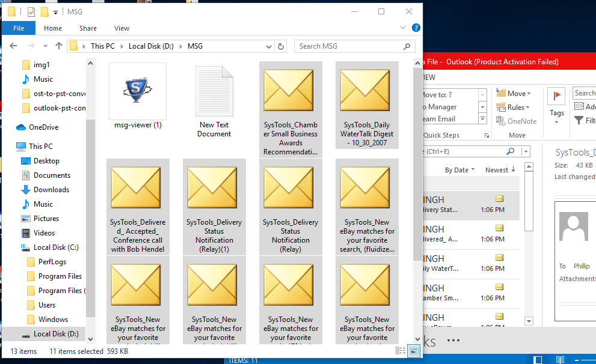Click Address Book icon in Outlook ribbon

pos(579,106)
